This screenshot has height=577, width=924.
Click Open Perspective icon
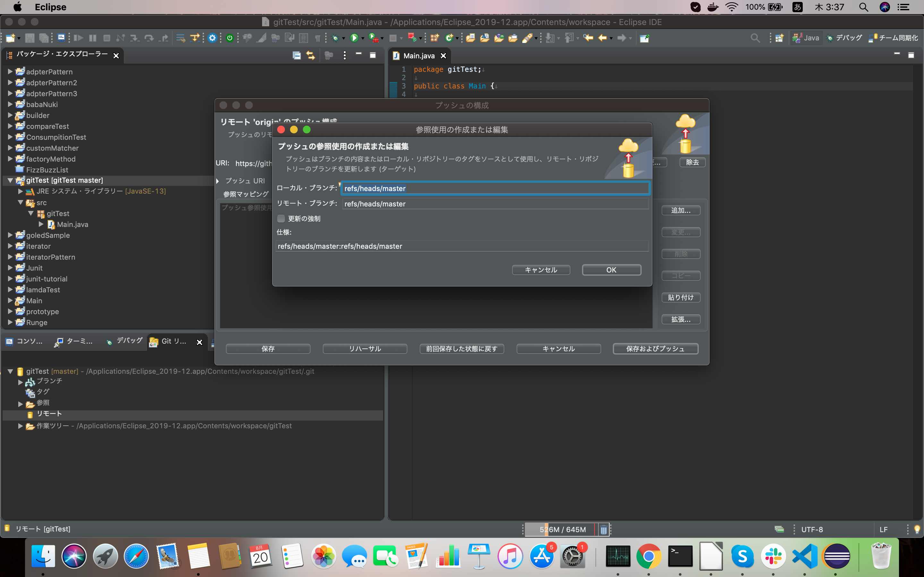(x=779, y=38)
